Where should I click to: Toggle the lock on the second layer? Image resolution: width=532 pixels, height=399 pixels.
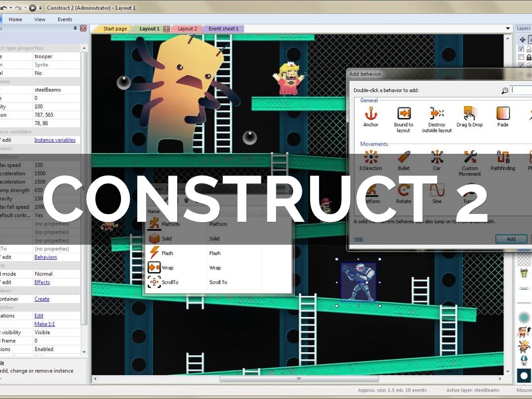pos(529,57)
